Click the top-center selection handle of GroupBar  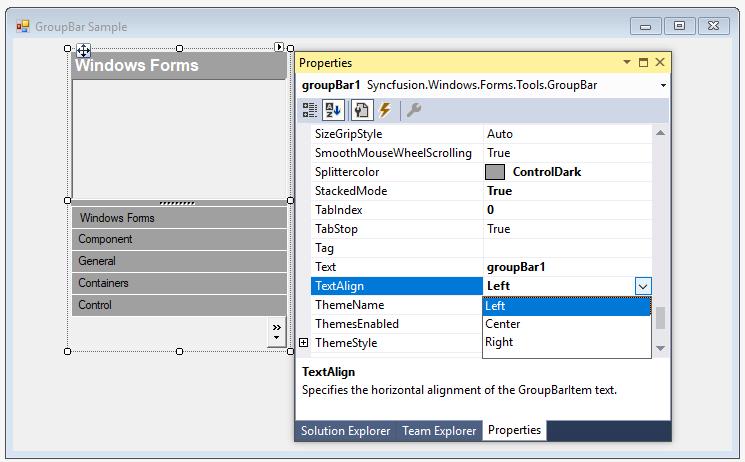pos(179,48)
